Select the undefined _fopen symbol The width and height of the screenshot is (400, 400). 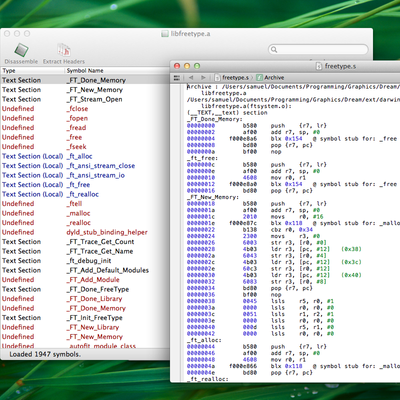[x=85, y=118]
